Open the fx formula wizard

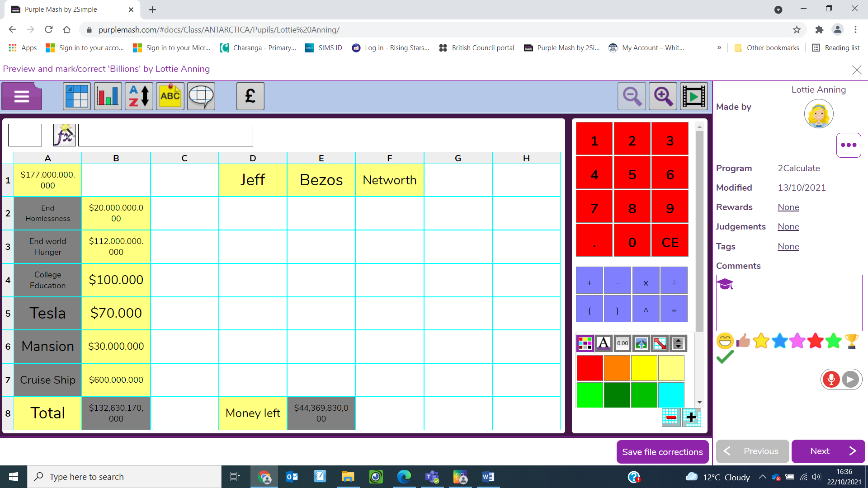pos(65,135)
